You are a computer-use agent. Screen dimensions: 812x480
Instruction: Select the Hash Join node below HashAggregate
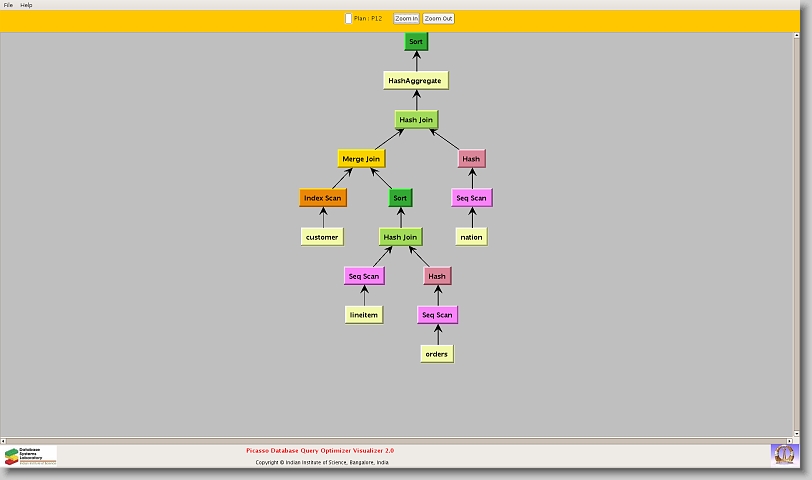(x=416, y=120)
